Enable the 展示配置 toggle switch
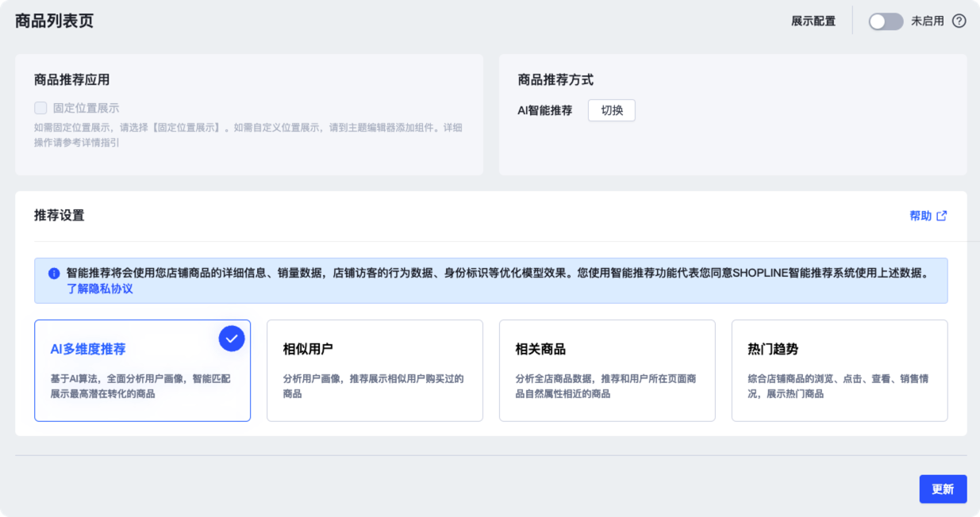 [886, 21]
